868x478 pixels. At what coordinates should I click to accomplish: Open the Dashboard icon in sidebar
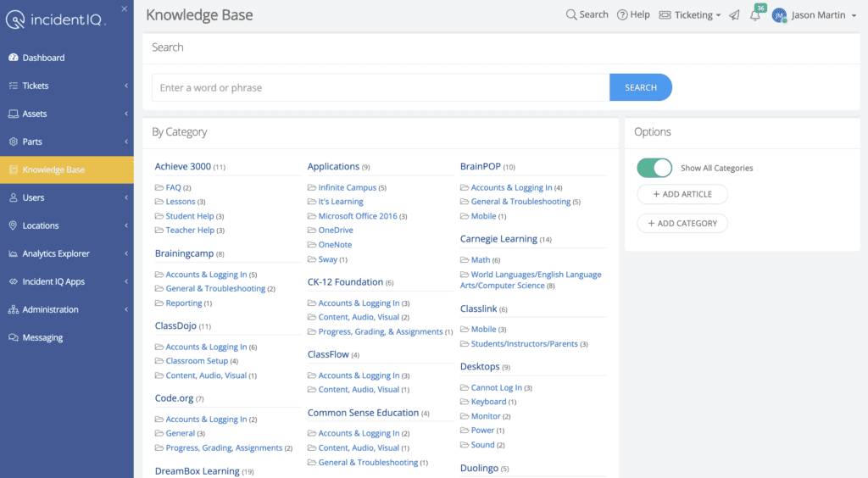coord(14,58)
